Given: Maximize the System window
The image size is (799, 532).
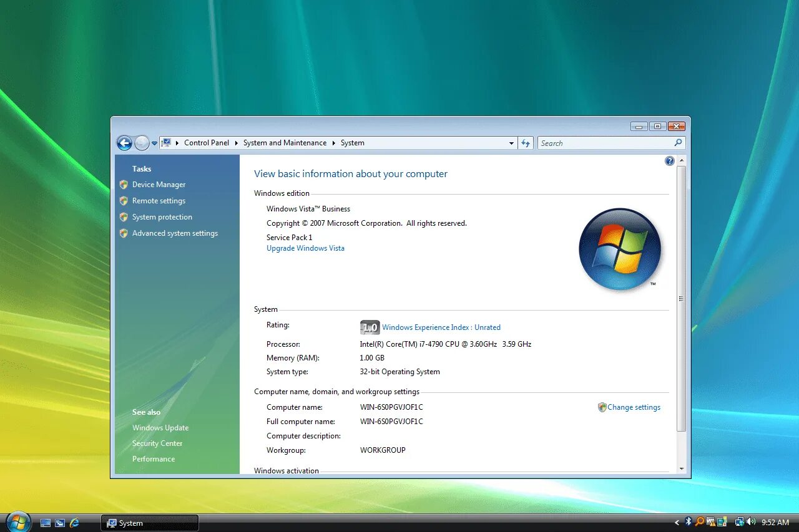Looking at the screenshot, I should tap(657, 126).
